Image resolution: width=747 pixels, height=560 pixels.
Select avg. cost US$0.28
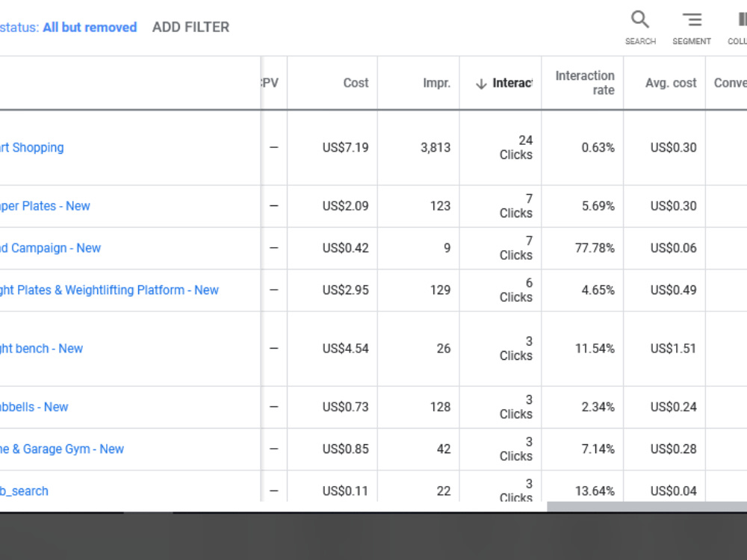[x=674, y=449]
